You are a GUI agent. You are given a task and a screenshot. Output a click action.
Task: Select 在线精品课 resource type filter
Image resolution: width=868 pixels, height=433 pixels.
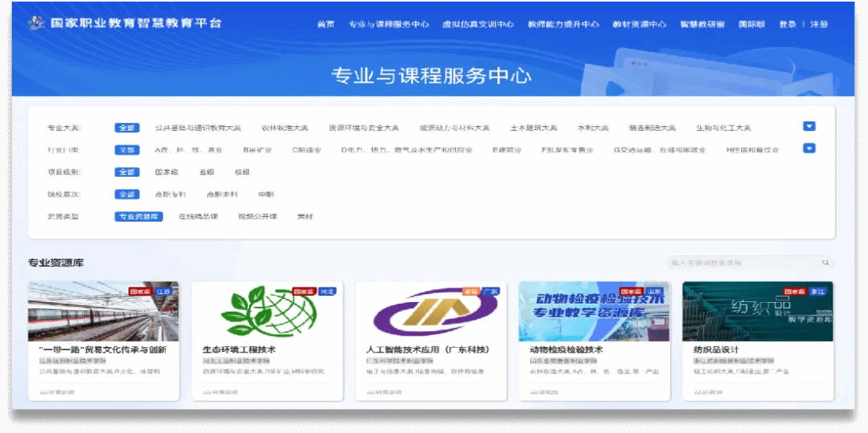198,217
